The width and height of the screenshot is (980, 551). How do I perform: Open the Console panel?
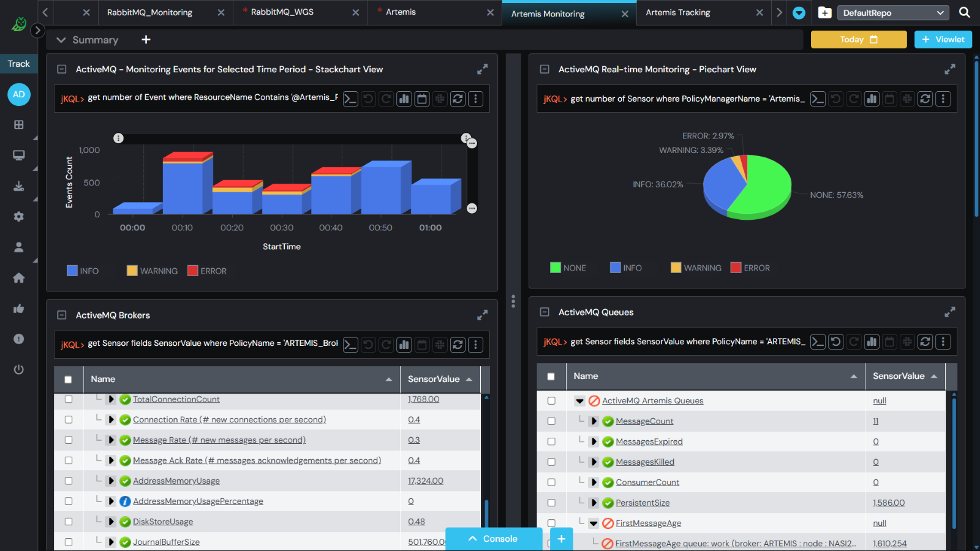coord(494,539)
